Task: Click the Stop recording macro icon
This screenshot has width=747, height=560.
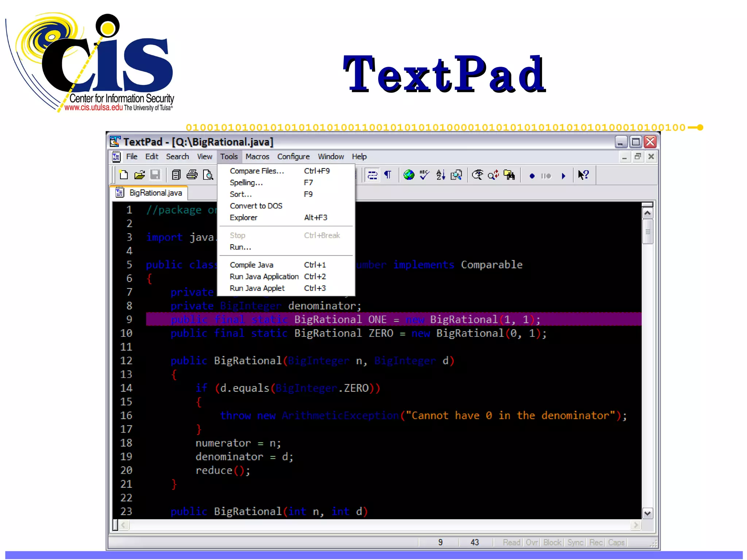Action: pos(546,176)
